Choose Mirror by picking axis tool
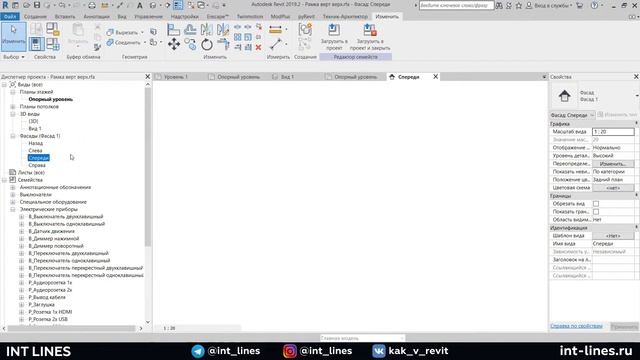Image resolution: width=640 pixels, height=360 pixels. [207, 30]
